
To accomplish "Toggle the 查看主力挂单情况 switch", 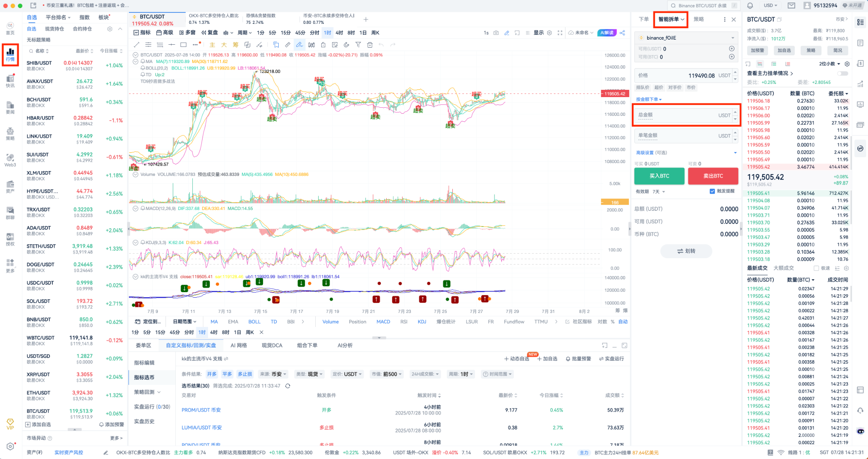I will click(843, 73).
